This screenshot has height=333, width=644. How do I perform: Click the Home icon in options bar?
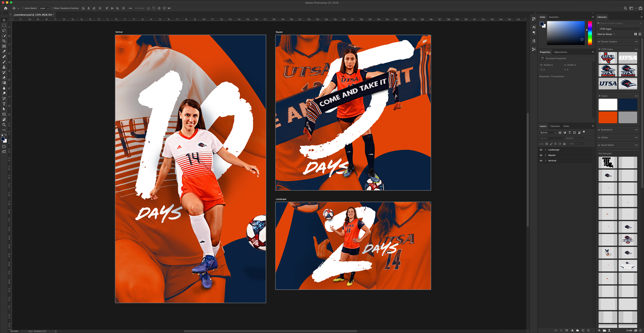coord(6,8)
